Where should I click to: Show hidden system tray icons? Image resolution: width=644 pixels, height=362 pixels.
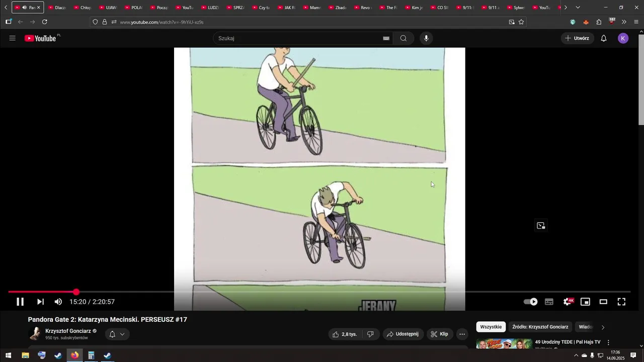coord(576,355)
